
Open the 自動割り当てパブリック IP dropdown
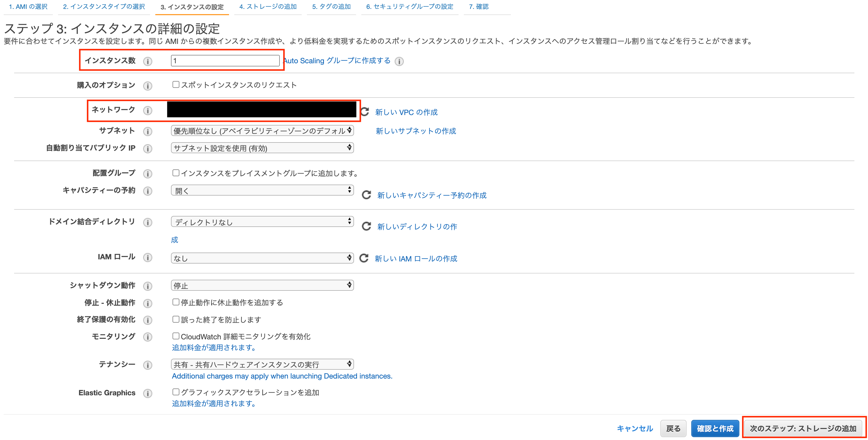click(x=262, y=148)
